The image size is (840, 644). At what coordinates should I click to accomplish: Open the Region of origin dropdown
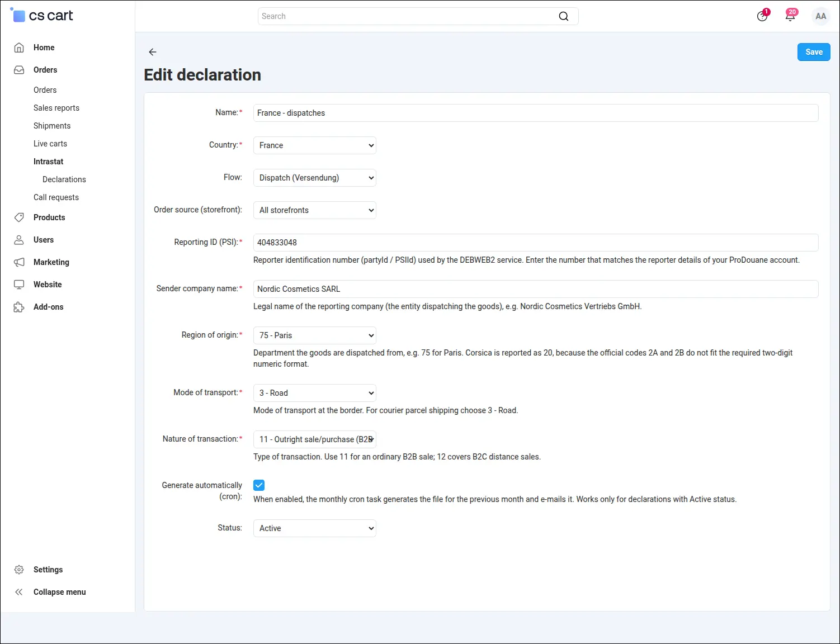coord(315,335)
